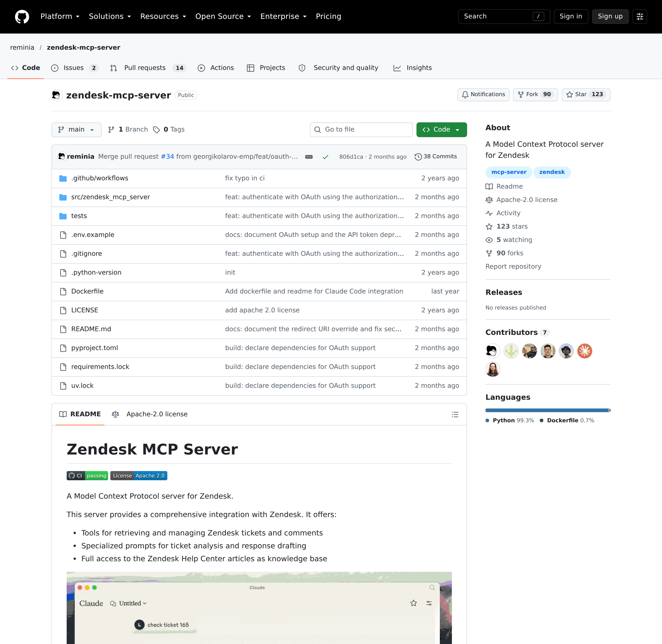The image size is (662, 644).
Task: Focus the header Search field
Action: [504, 17]
